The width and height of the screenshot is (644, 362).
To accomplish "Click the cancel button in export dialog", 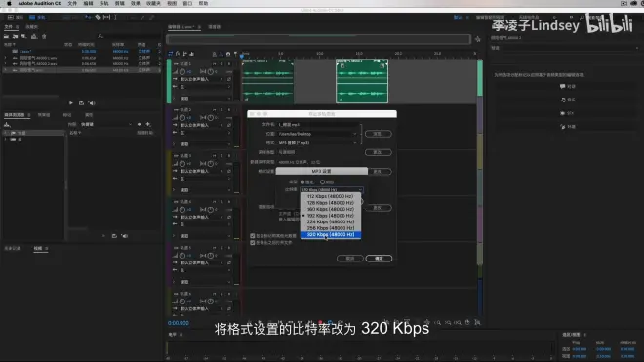I will pos(350,259).
